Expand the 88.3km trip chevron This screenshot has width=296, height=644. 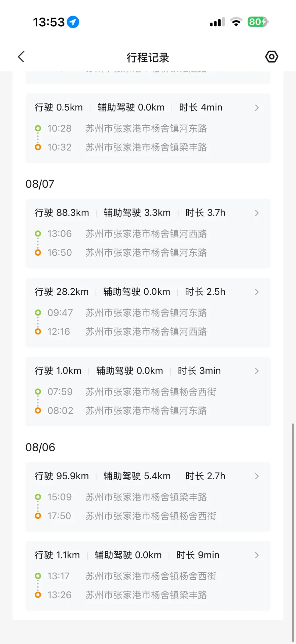(x=257, y=213)
